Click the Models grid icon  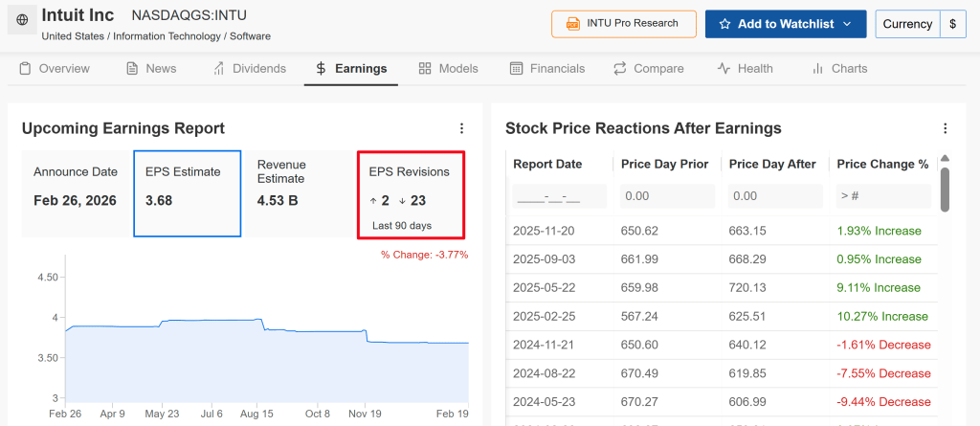pos(425,69)
